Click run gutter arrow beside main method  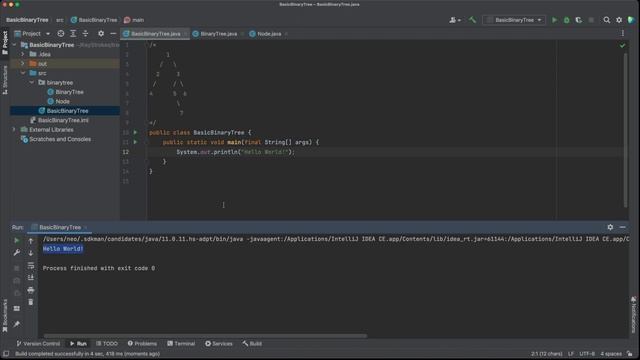point(136,142)
